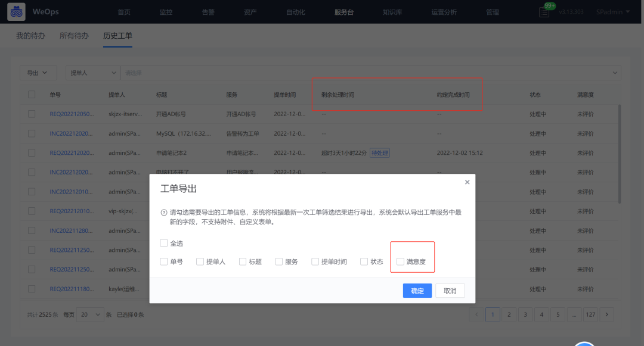
Task: Check the 服务 export field checkbox
Action: pyautogui.click(x=279, y=261)
